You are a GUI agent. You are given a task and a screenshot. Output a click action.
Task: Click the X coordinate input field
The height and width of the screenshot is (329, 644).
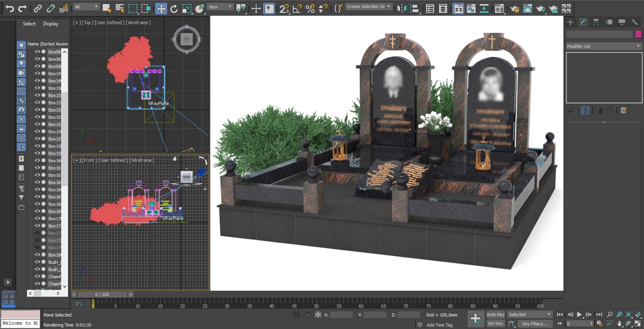coord(341,315)
